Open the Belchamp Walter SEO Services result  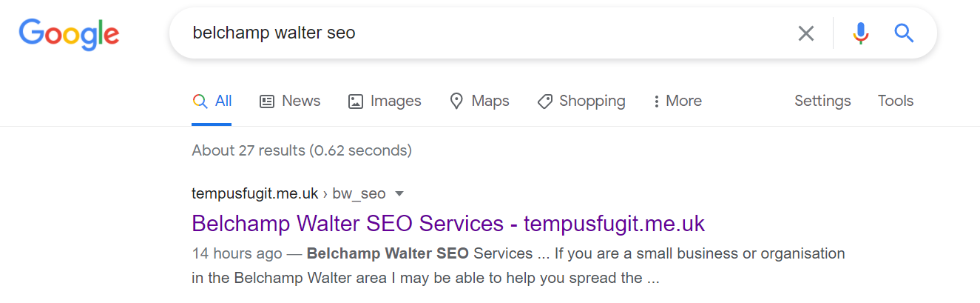click(448, 223)
